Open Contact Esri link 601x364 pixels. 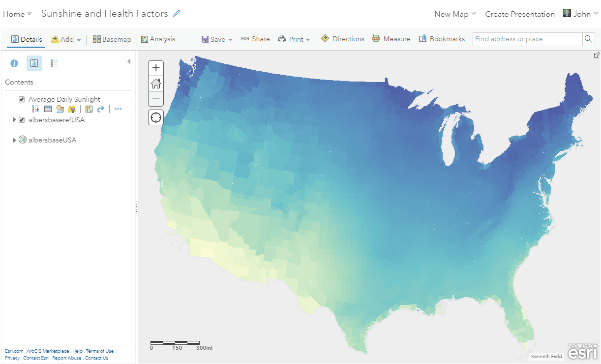(x=36, y=358)
